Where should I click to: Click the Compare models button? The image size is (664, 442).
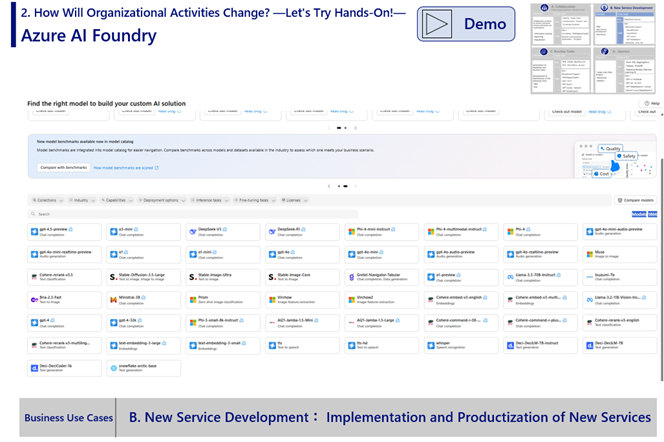[x=635, y=200]
